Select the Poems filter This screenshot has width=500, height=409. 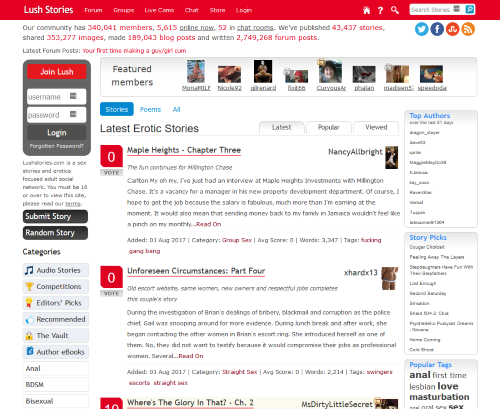(150, 109)
